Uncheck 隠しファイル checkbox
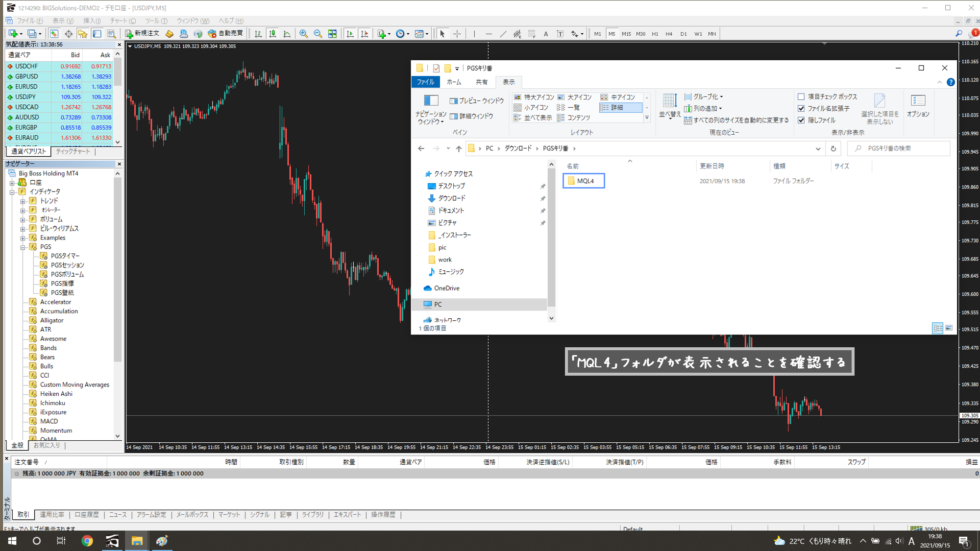This screenshot has width=980, height=551. [801, 120]
